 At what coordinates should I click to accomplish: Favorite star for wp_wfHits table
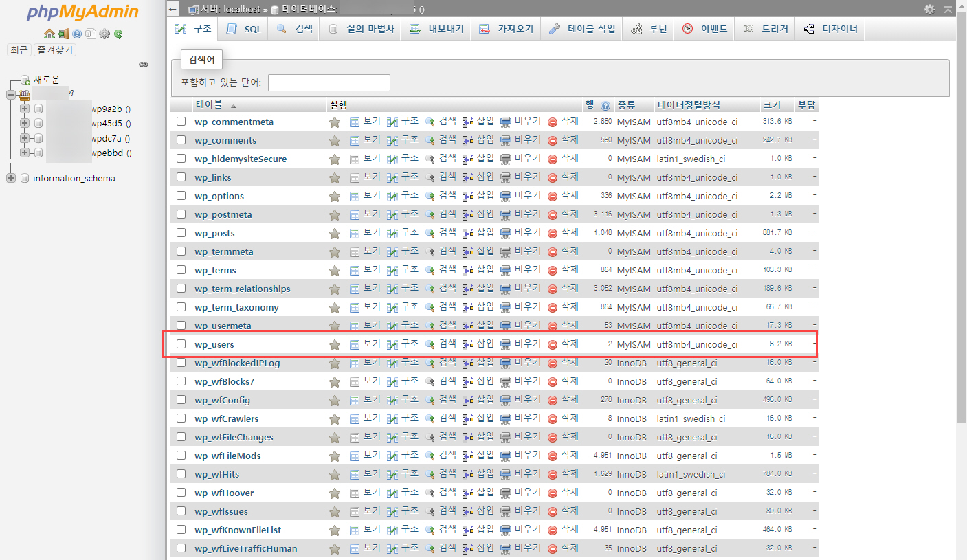tap(335, 474)
